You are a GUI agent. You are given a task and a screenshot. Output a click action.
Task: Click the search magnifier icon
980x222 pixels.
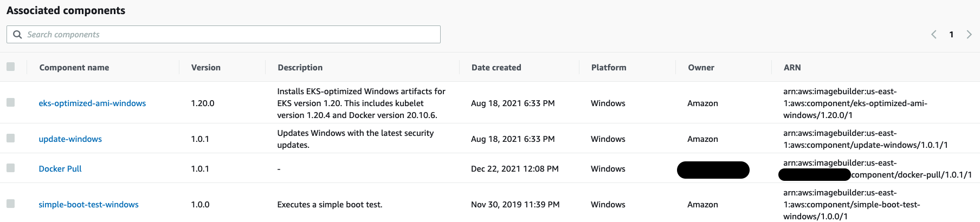click(x=17, y=35)
